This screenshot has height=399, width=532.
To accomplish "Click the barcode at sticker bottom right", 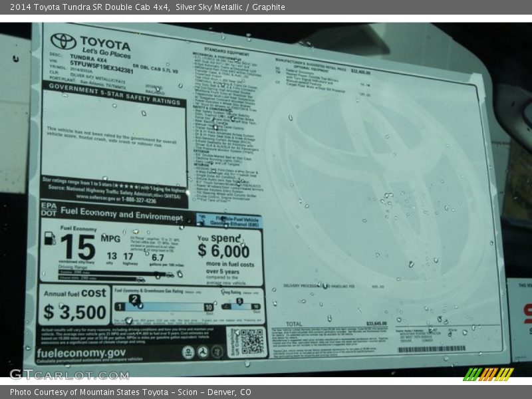I will (432, 348).
